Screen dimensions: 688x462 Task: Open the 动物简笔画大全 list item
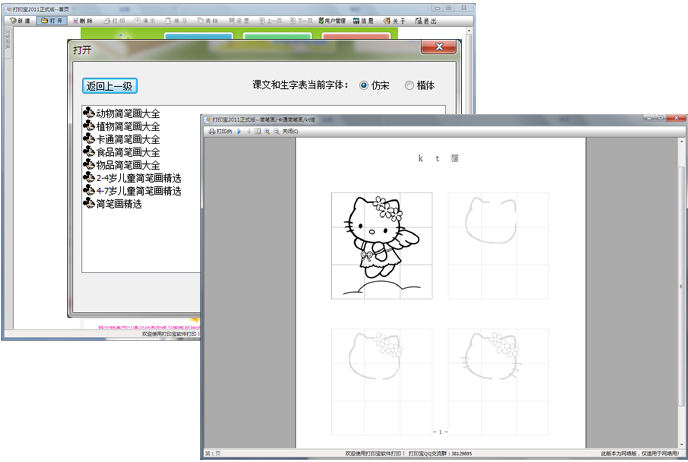click(127, 113)
